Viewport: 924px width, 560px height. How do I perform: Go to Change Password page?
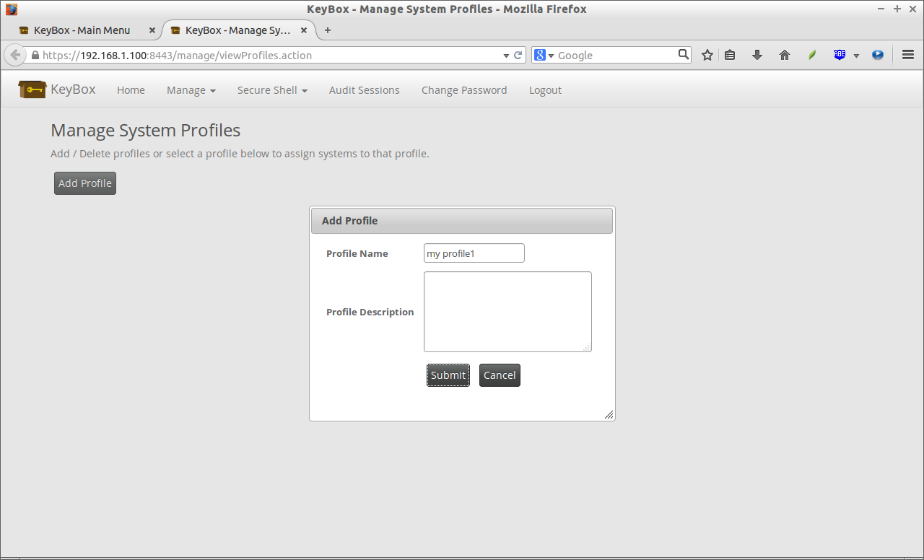point(464,90)
